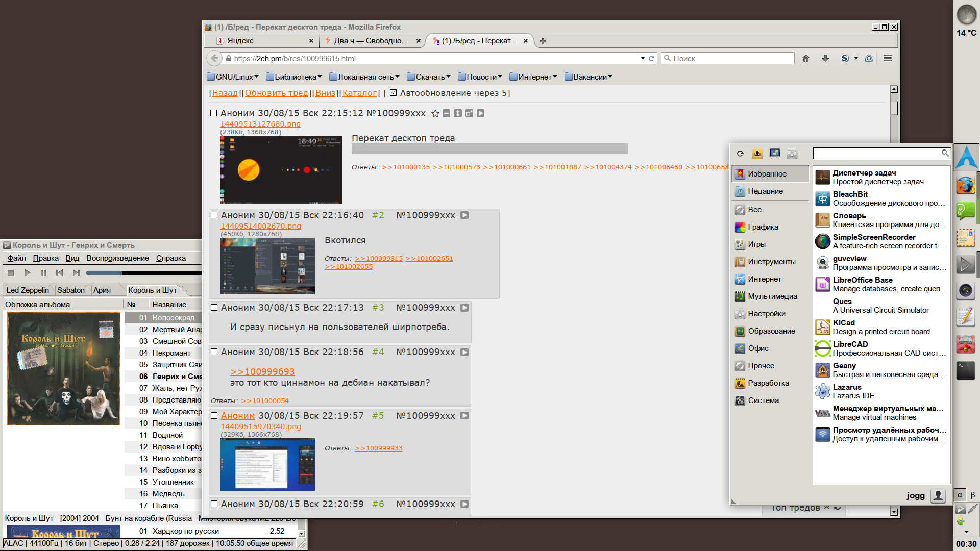Open Firefox downloads arrow icon
980x551 pixels.
pos(825,58)
